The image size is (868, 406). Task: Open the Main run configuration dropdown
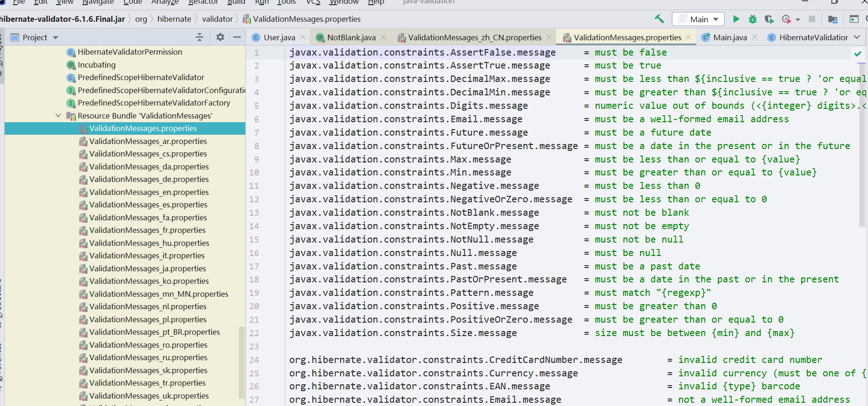pos(698,19)
